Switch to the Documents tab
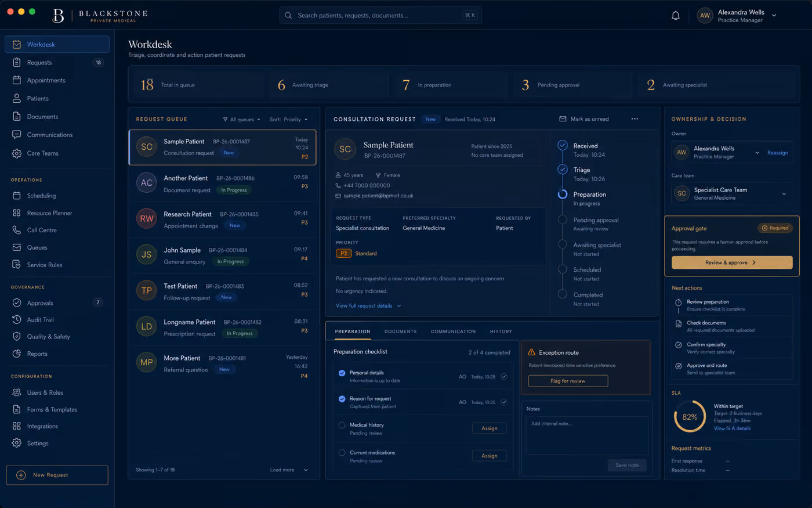The image size is (812, 508). click(400, 332)
